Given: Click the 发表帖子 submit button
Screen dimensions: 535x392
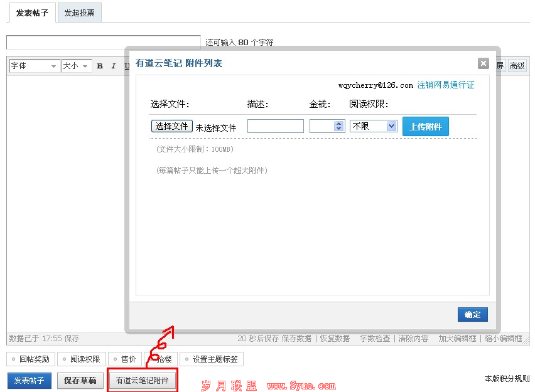Looking at the screenshot, I should (x=30, y=381).
